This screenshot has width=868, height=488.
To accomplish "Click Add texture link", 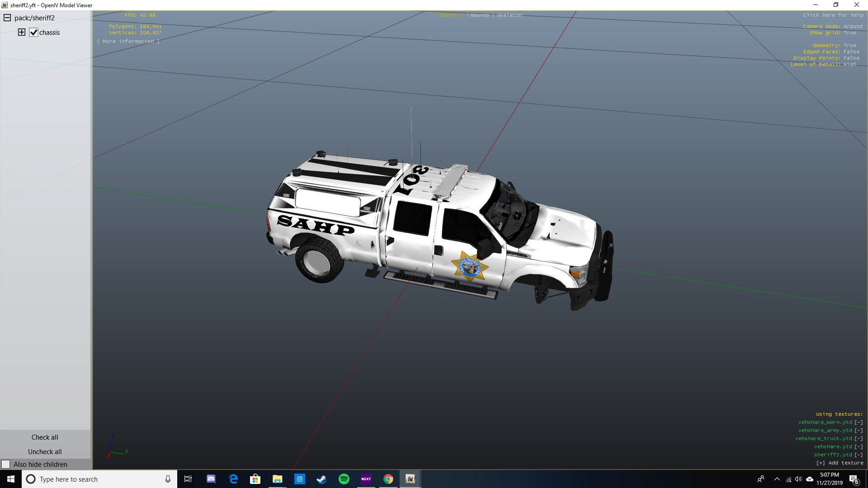I will (840, 463).
